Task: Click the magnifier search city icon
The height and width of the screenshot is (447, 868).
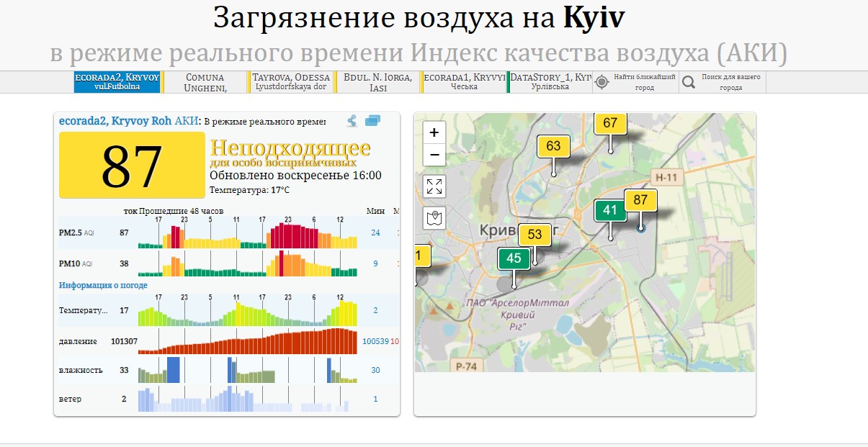Action: click(689, 82)
